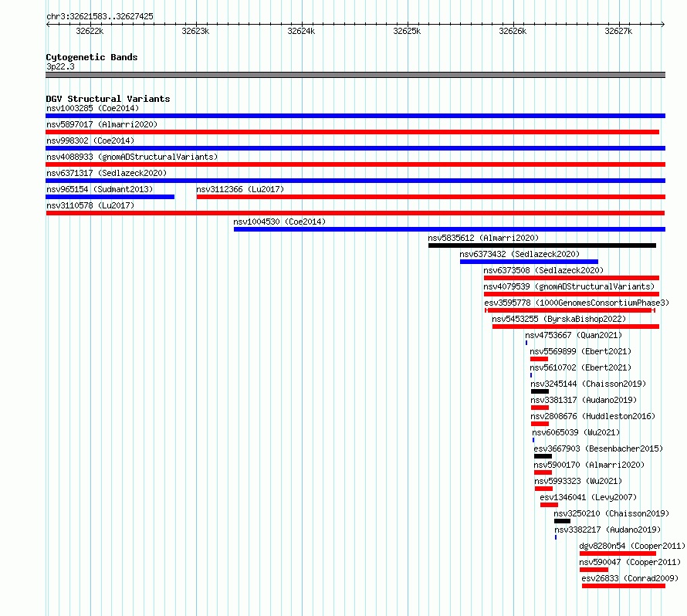The image size is (687, 616).
Task: Click the blue bar under nsv1004530
Action: tap(449, 229)
